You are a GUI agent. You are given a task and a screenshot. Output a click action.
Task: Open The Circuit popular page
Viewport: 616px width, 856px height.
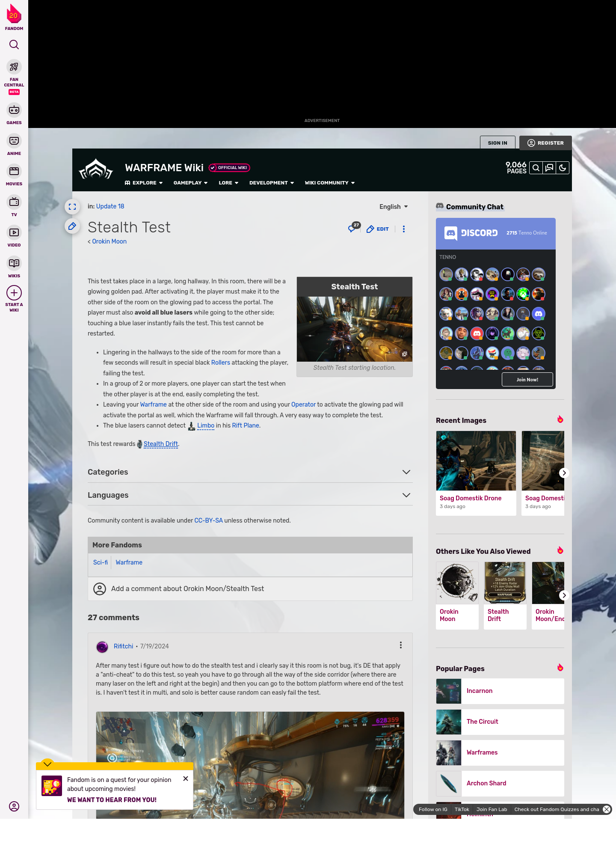[x=500, y=722]
